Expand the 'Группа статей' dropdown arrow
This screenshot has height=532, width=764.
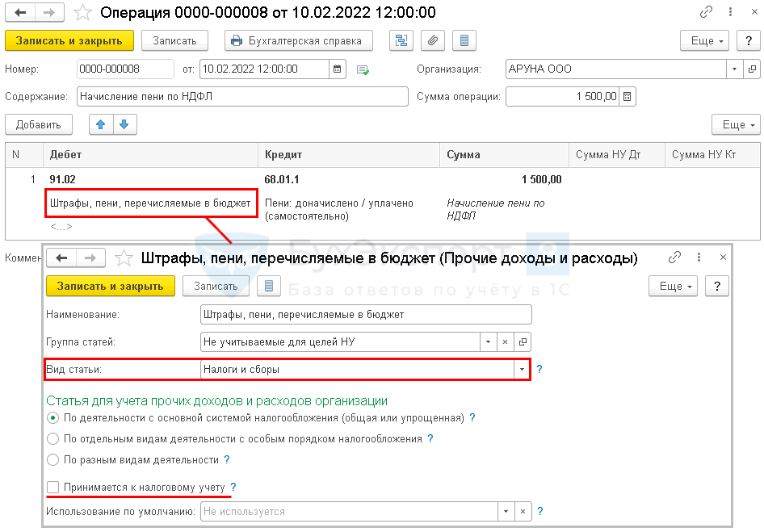[x=488, y=342]
